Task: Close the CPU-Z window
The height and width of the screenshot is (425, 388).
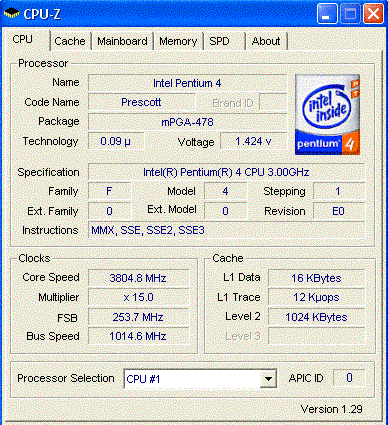Action: tap(373, 14)
